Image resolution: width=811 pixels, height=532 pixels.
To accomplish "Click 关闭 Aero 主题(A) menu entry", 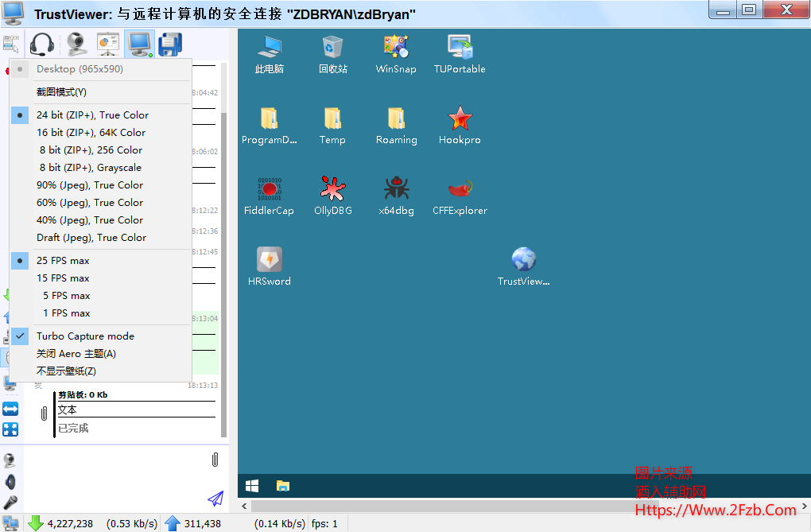I will (101, 354).
